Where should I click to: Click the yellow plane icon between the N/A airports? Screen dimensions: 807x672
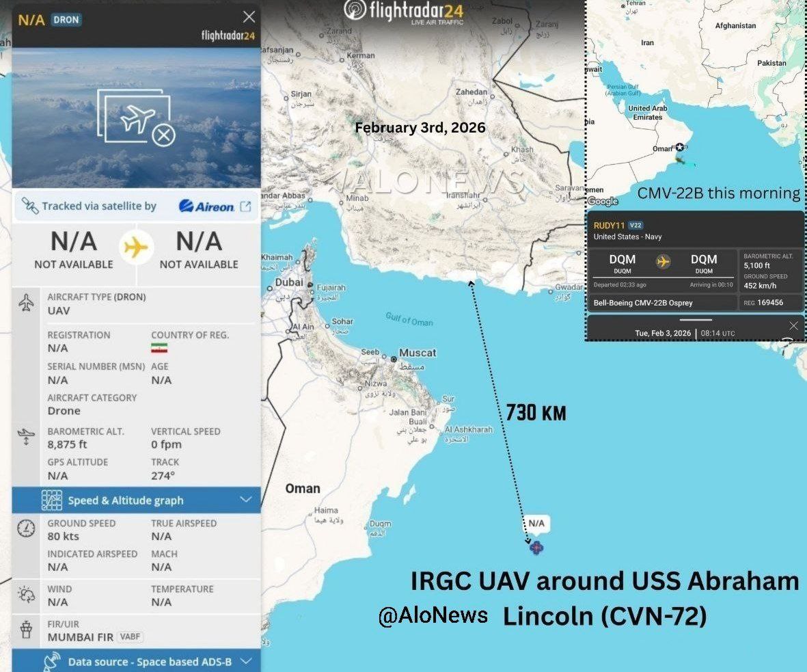tap(136, 247)
